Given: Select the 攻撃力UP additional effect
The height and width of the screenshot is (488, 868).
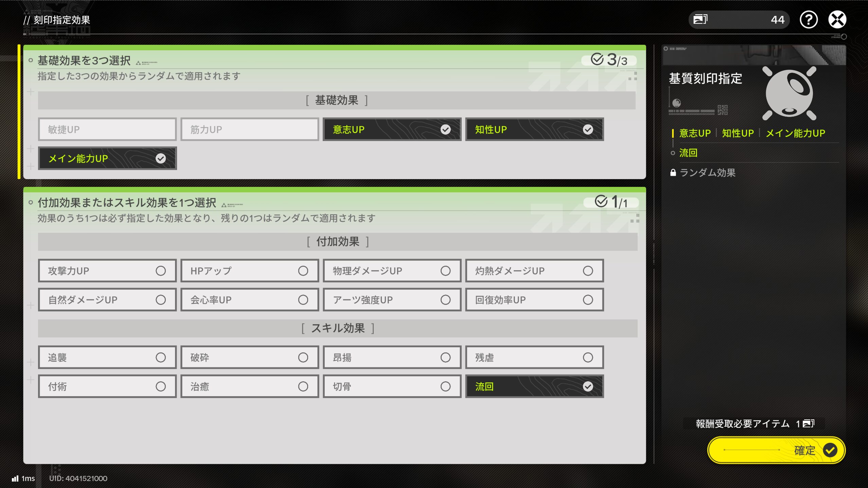Looking at the screenshot, I should (x=107, y=271).
